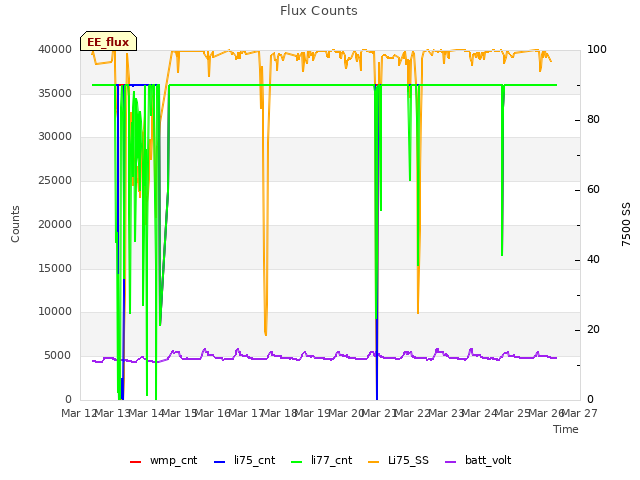
Task: Click the Mar 12 date tick label
Action: pyautogui.click(x=78, y=413)
